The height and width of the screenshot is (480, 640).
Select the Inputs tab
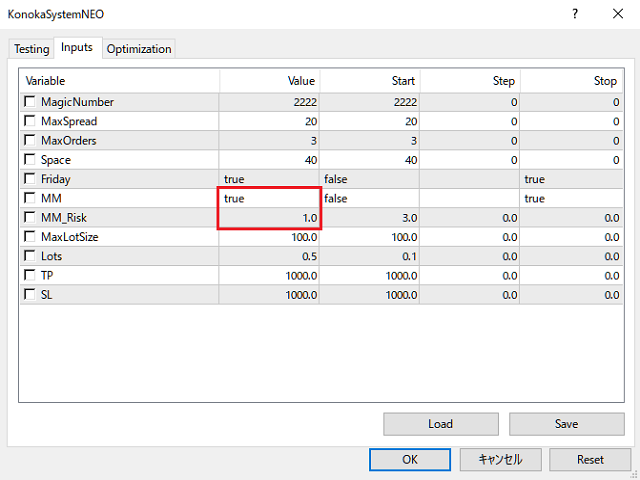coord(77,48)
